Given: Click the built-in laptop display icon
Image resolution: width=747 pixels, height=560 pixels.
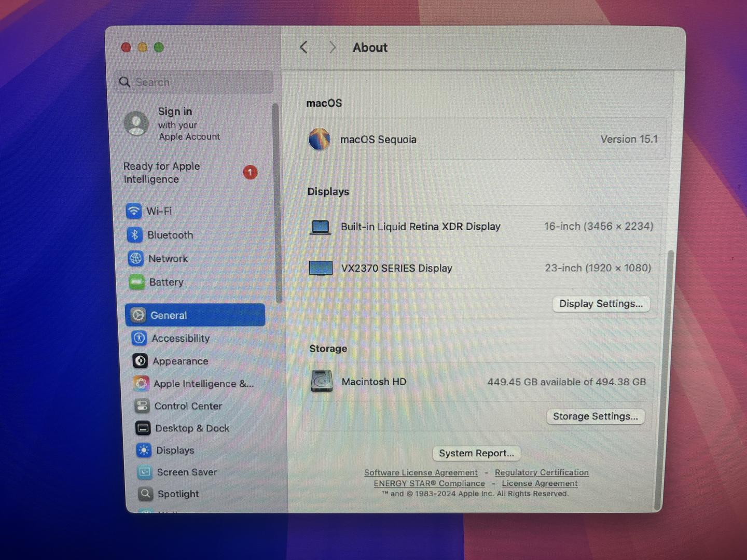Looking at the screenshot, I should click(x=321, y=227).
